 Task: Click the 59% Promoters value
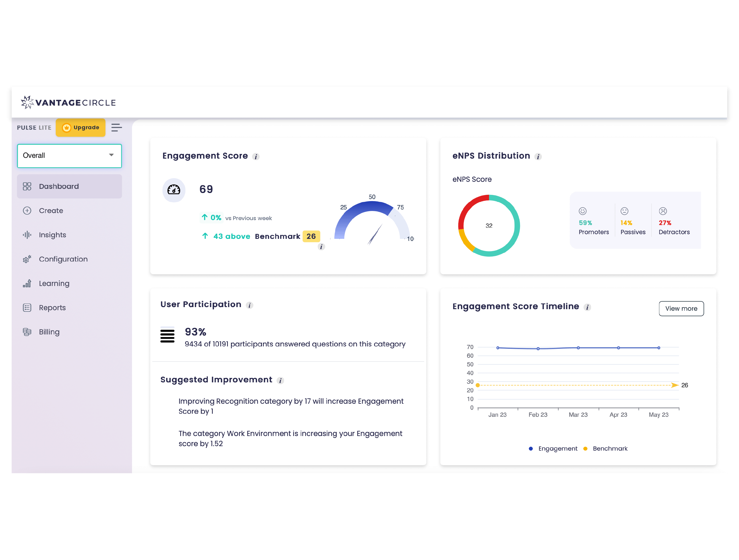tap(585, 222)
